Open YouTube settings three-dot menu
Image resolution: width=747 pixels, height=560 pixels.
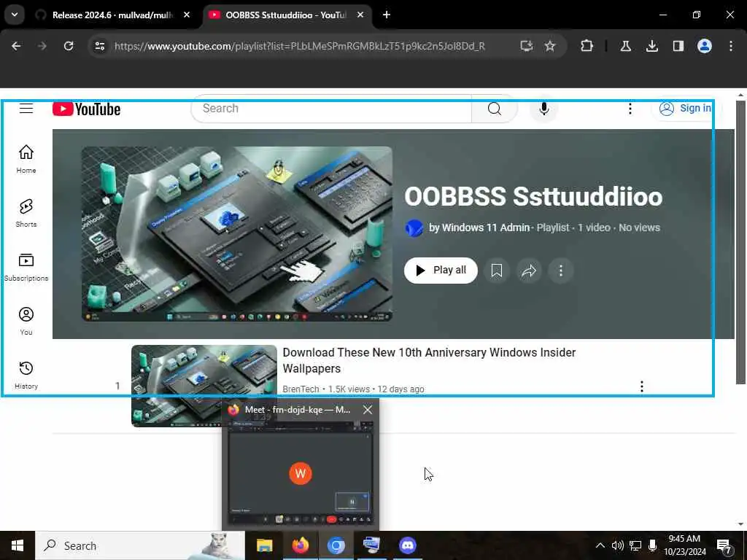pos(630,109)
